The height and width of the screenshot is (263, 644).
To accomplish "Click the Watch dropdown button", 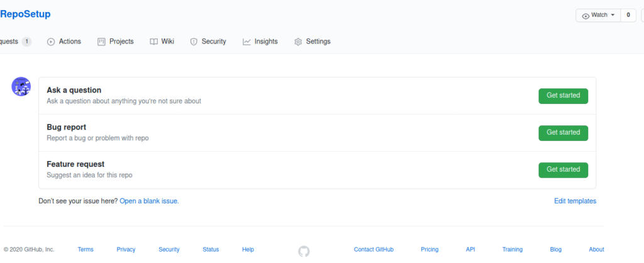I will [598, 15].
